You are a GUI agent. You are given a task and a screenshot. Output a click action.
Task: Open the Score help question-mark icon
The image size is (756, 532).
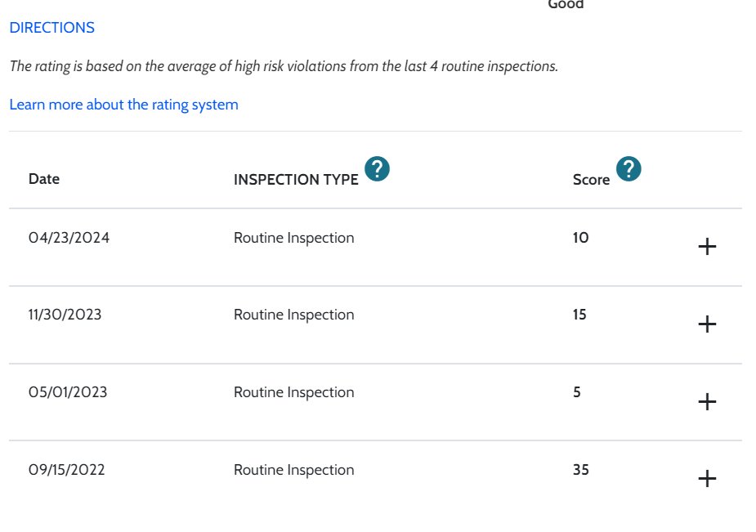[629, 168]
